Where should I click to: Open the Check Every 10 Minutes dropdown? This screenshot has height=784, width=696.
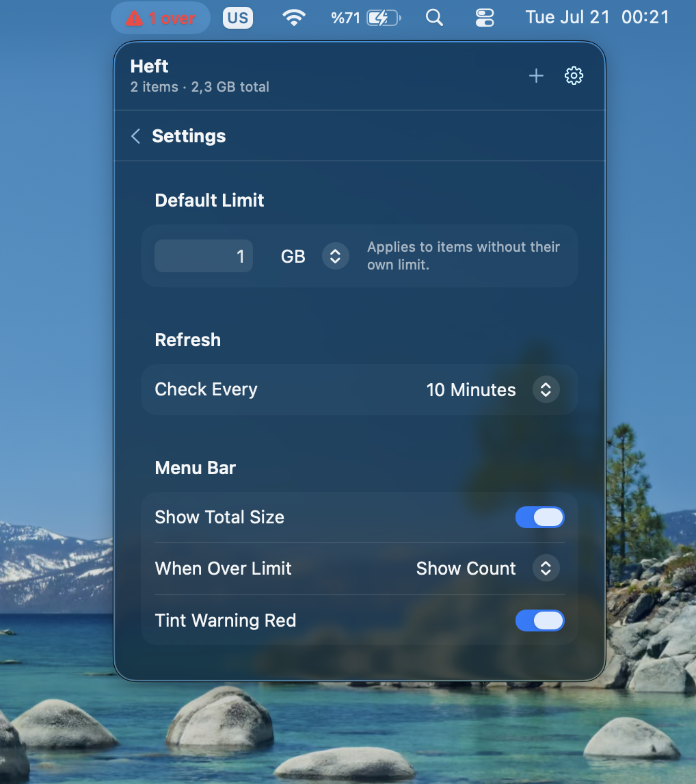[x=492, y=389]
